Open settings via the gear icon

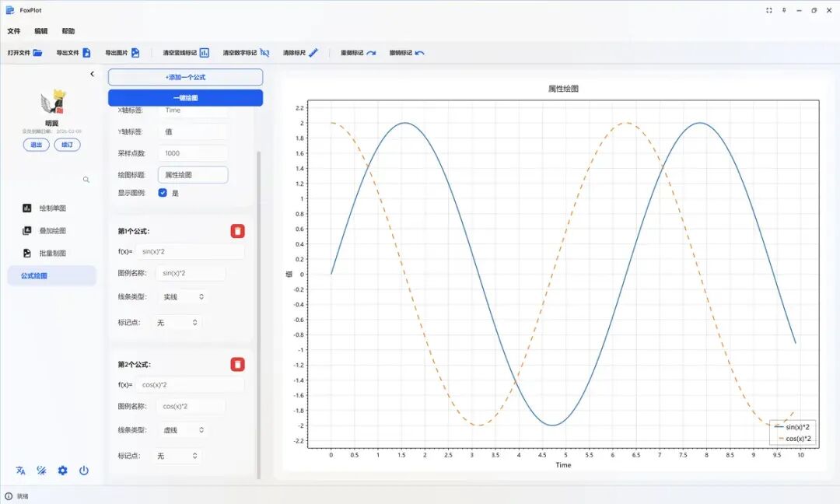click(63, 471)
